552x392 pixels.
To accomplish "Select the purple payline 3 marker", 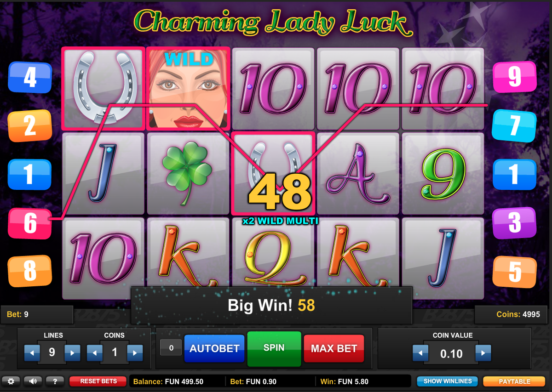I will pos(515,223).
